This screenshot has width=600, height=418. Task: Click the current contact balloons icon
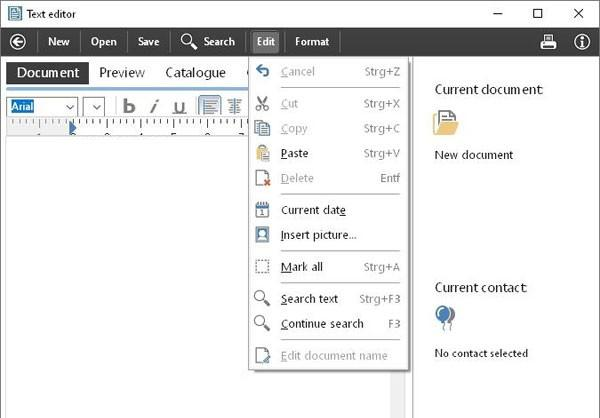click(445, 318)
